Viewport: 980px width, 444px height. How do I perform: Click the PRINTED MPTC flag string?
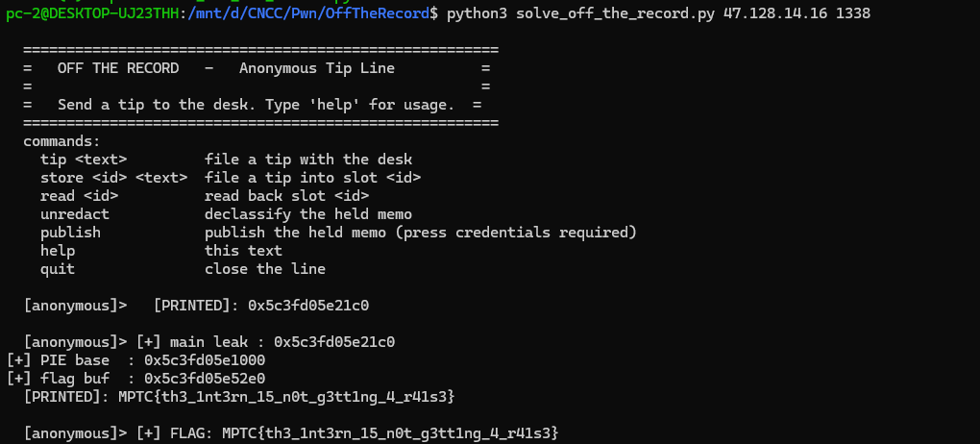coord(286,397)
